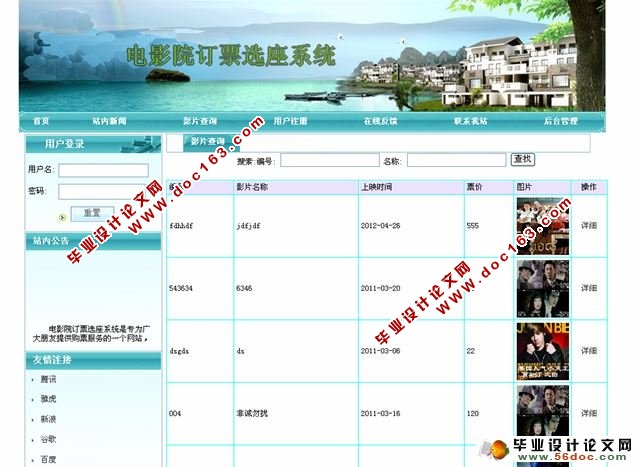Click the price cell 555
This screenshot has width=642, height=467.
click(472, 226)
